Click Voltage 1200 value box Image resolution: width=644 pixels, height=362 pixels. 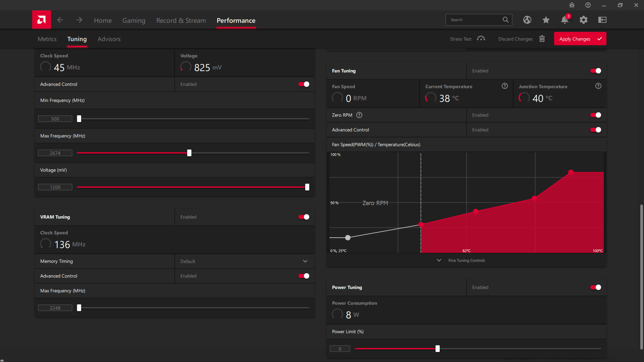pos(55,187)
